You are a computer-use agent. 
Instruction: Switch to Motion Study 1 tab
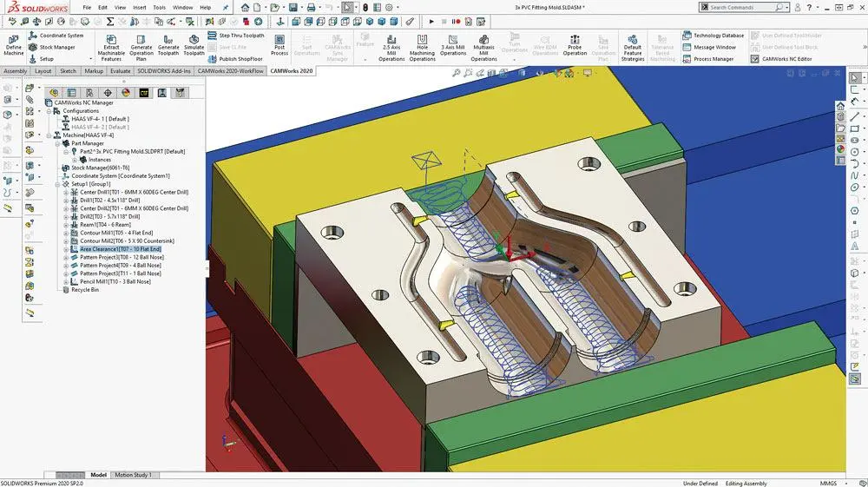tap(133, 475)
